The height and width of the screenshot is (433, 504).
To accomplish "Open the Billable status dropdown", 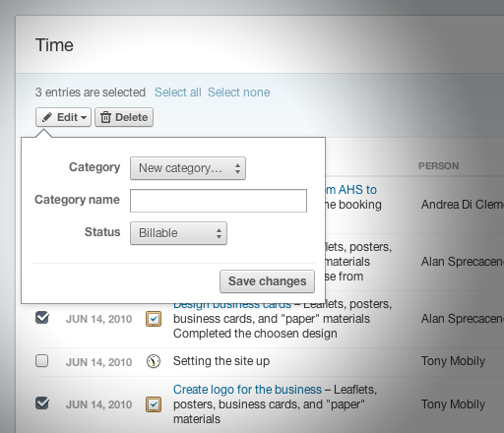I will (x=178, y=233).
